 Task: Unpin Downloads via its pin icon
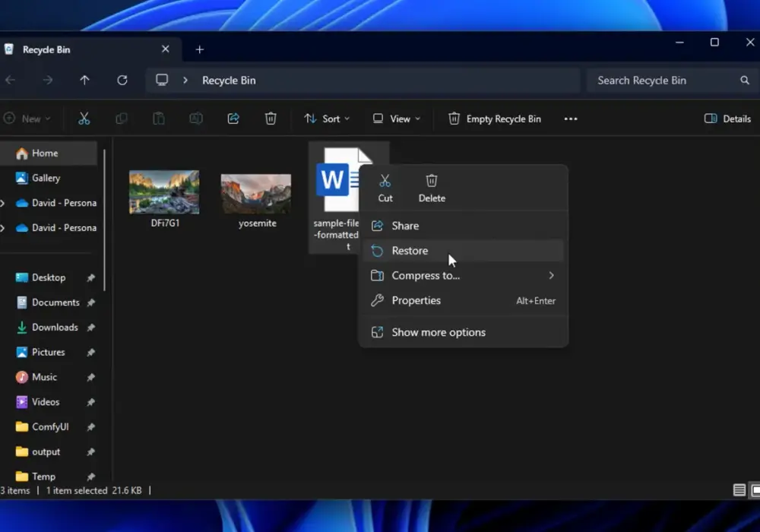[90, 328]
